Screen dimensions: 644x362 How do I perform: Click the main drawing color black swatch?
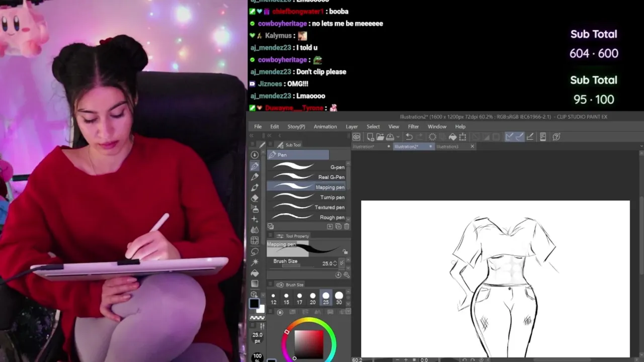point(254,304)
